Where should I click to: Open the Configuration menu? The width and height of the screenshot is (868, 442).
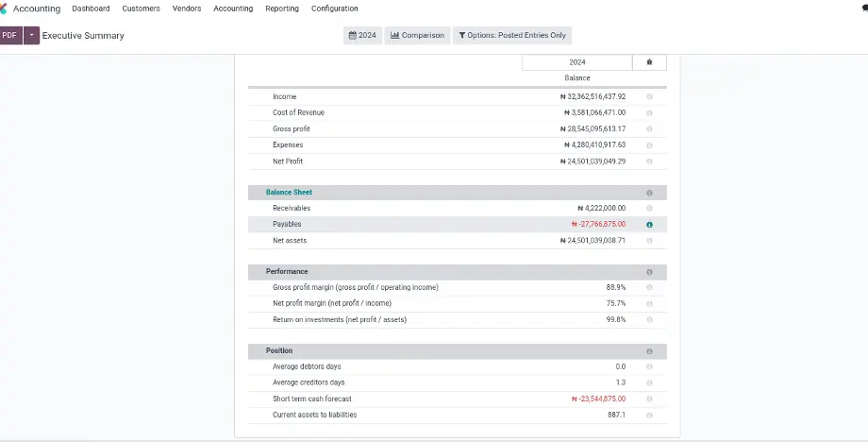click(334, 8)
